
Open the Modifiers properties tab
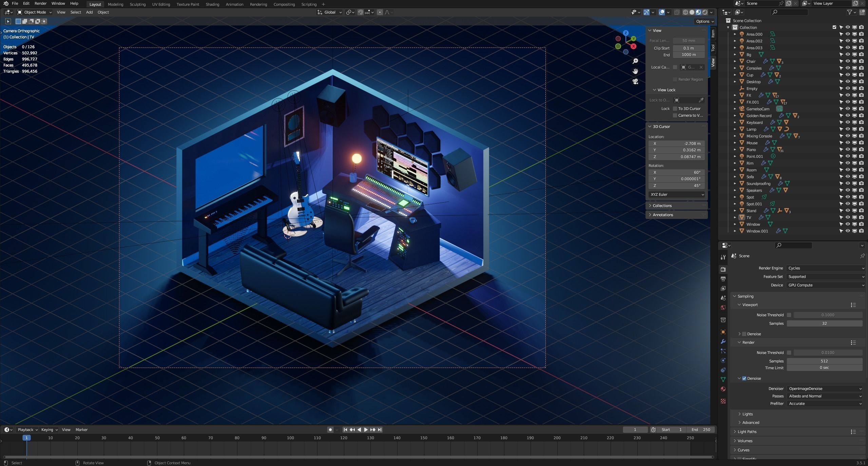coord(723,341)
